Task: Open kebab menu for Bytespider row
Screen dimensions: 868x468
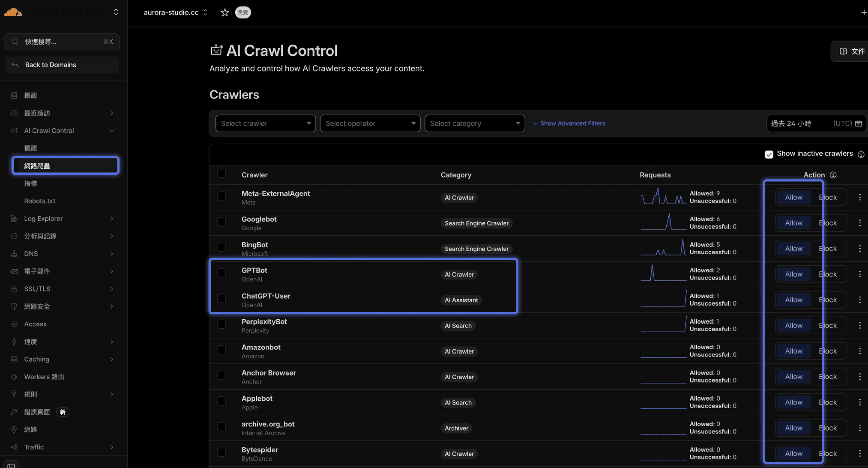Action: pyautogui.click(x=860, y=453)
